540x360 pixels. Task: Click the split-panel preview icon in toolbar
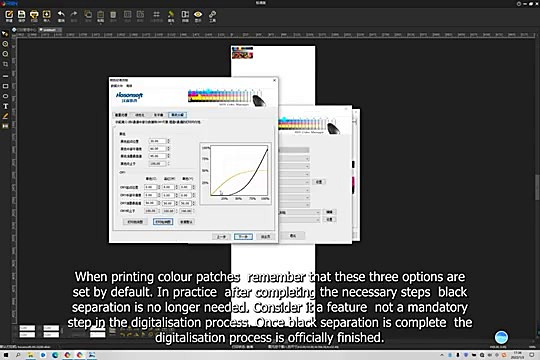tap(185, 16)
